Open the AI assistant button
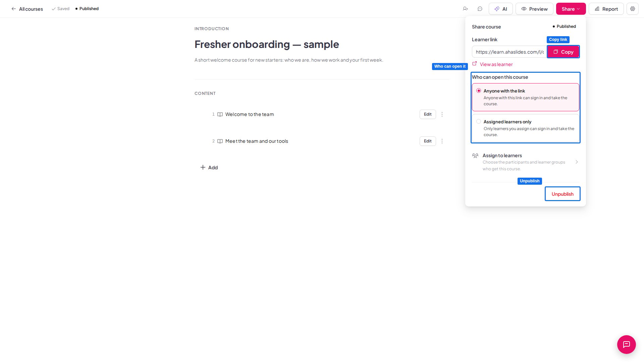Image resolution: width=644 pixels, height=362 pixels. 500,9
